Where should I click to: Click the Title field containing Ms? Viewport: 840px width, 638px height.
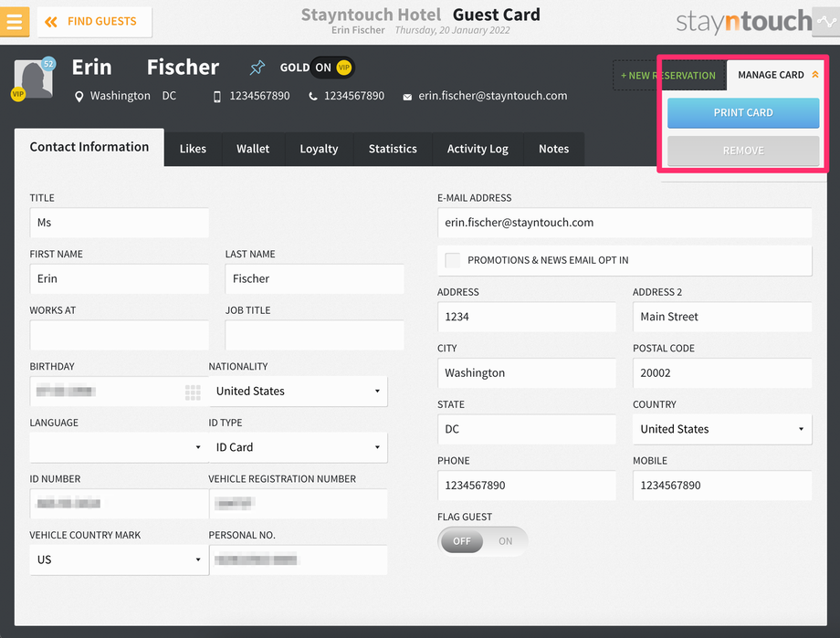coord(119,223)
